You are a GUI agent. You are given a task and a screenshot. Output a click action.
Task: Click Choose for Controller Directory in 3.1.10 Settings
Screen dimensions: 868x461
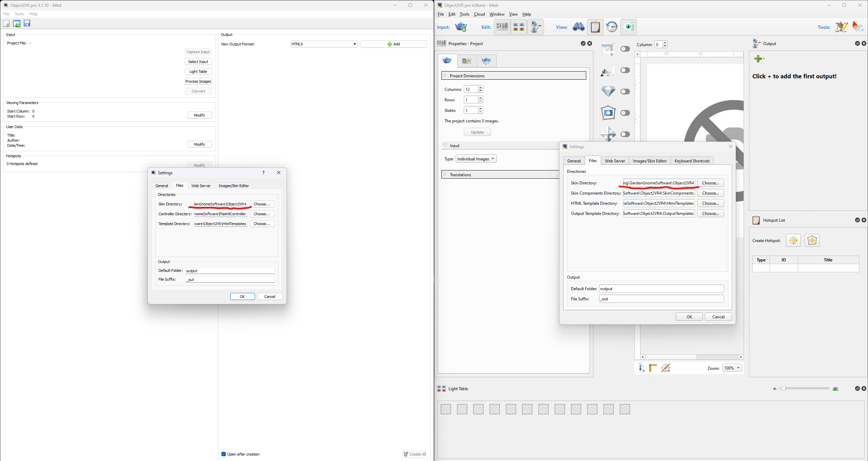(262, 214)
